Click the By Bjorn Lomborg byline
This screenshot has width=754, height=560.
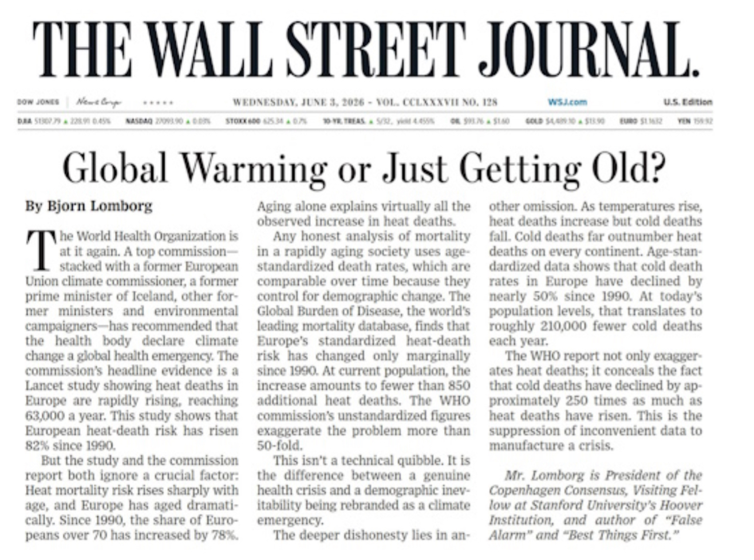(89, 206)
